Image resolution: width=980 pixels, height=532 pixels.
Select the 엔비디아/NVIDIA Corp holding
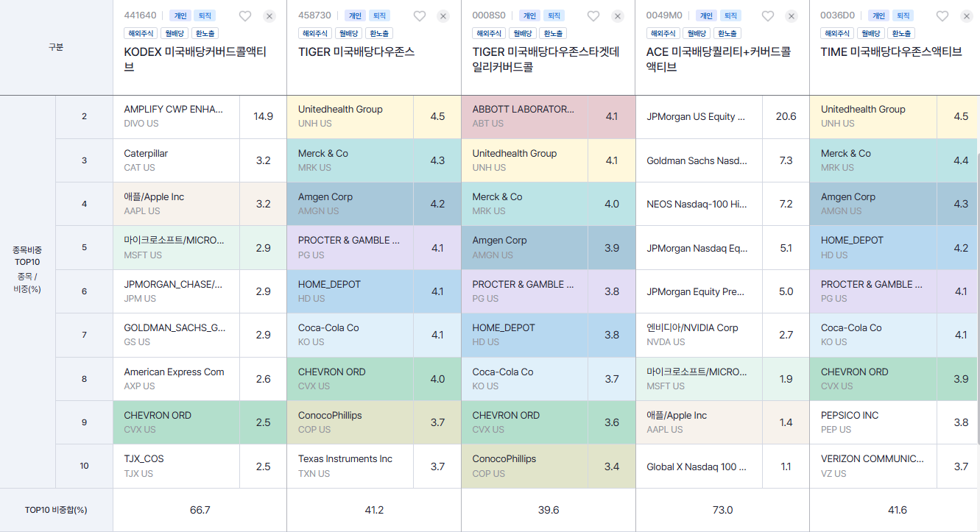699,335
